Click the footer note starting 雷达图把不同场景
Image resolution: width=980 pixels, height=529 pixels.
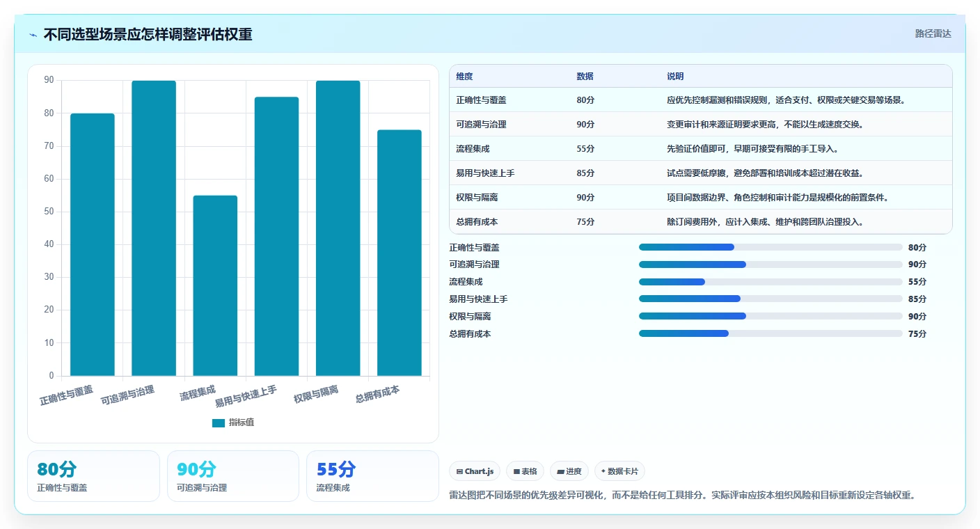click(684, 496)
